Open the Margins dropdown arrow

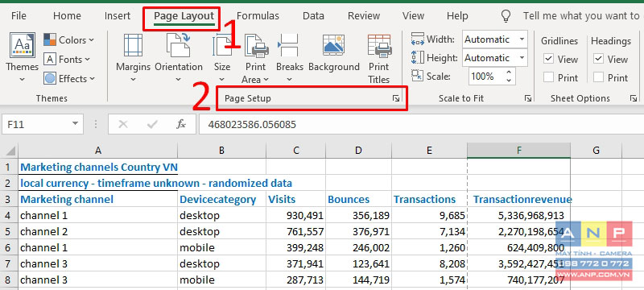point(133,79)
